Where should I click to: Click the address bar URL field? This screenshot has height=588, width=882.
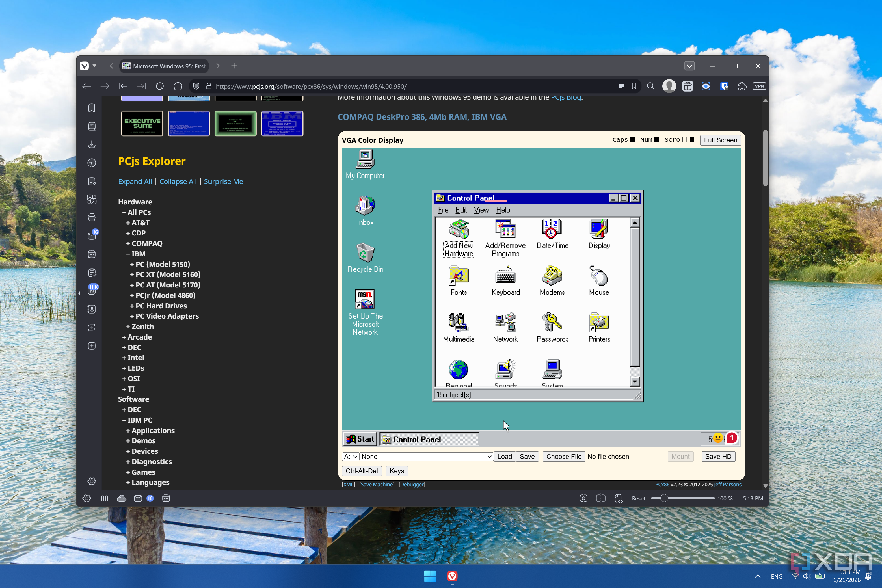coord(412,86)
